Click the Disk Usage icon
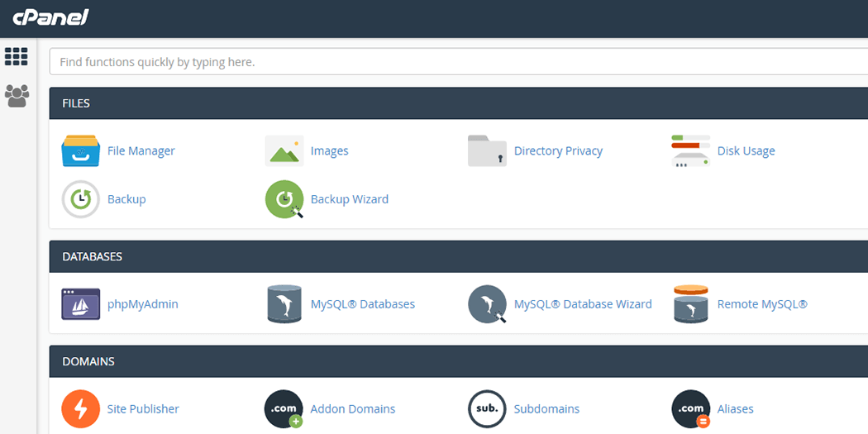The width and height of the screenshot is (868, 434). click(x=690, y=151)
